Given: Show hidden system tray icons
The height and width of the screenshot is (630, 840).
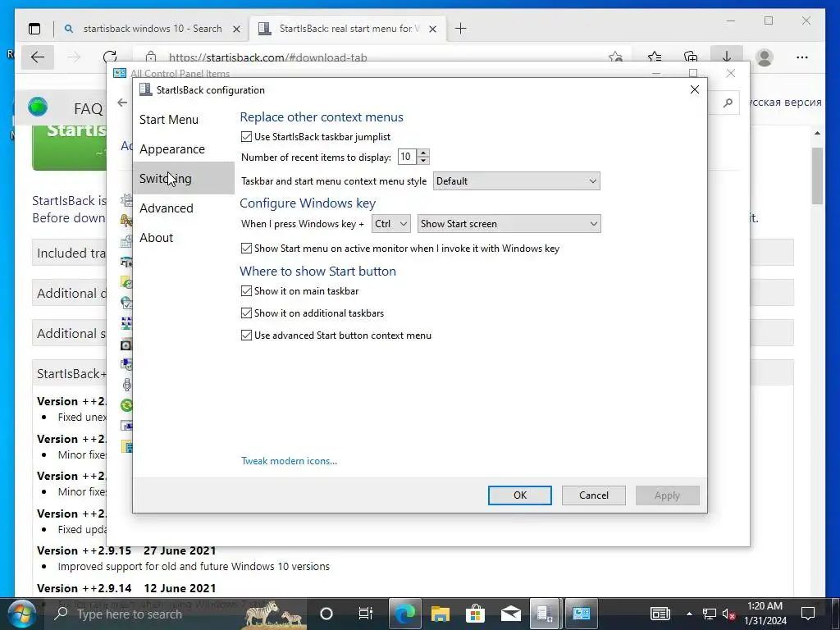Looking at the screenshot, I should pyautogui.click(x=689, y=614).
